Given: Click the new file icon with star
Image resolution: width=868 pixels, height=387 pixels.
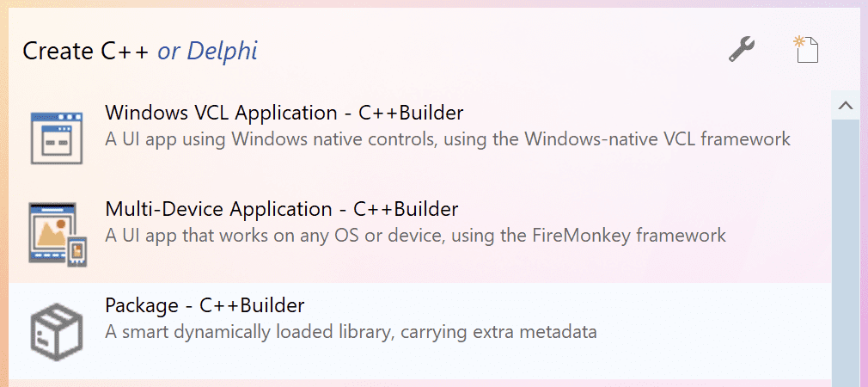Looking at the screenshot, I should click(x=805, y=50).
